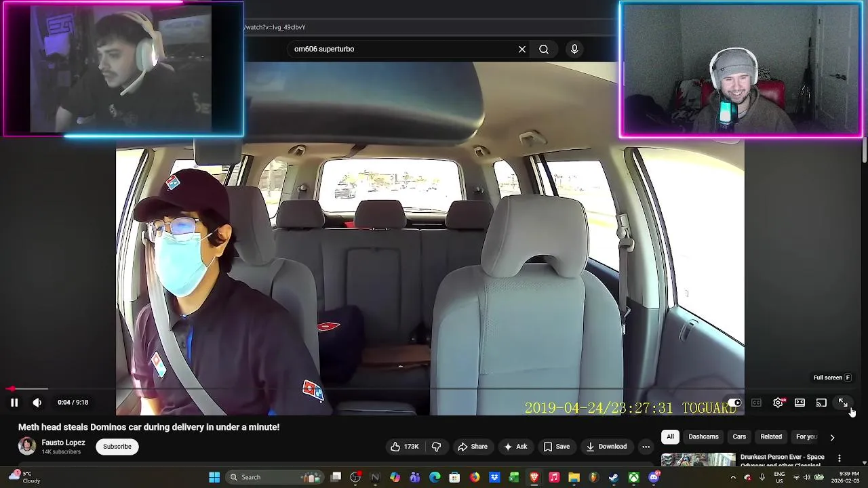
Task: Open Microsoft Teams from the taskbar
Action: point(414,477)
